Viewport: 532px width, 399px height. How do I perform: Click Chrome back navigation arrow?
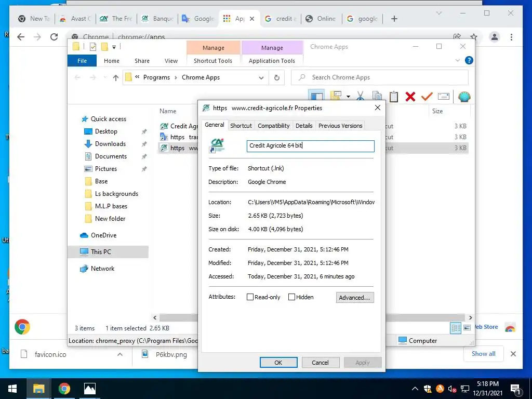[x=21, y=37]
